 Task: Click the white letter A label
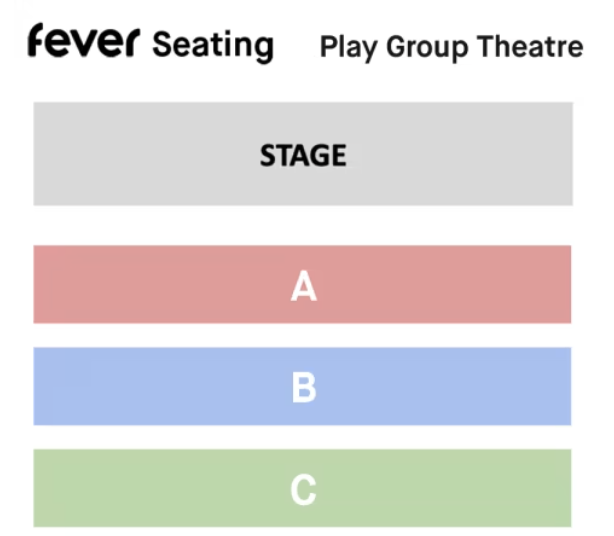tap(303, 287)
